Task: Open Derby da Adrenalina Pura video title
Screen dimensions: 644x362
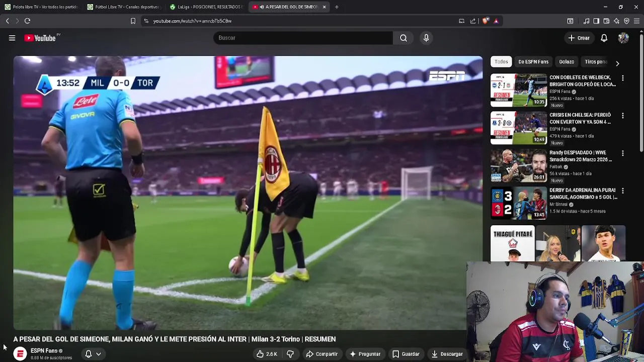Action: [x=583, y=194]
